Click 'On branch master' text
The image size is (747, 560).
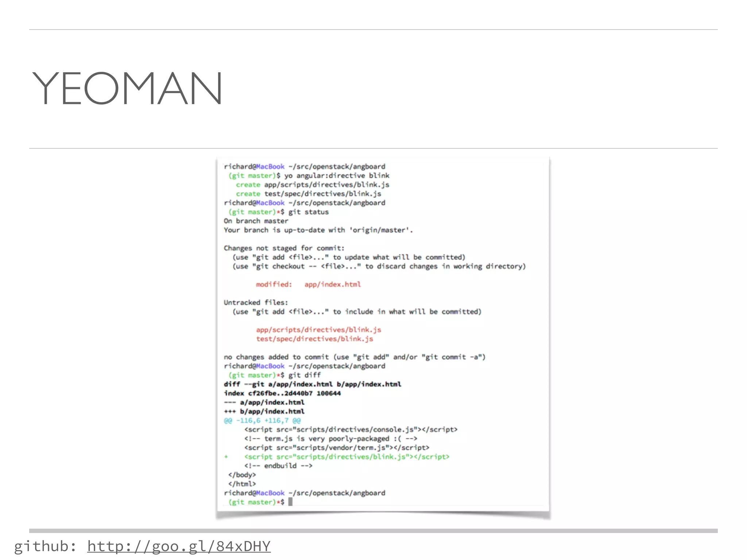point(256,221)
